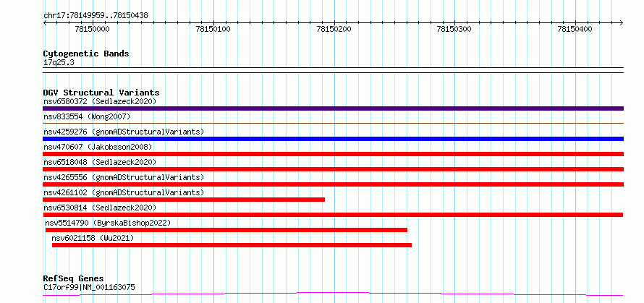The width and height of the screenshot is (644, 303).
Task: Select the red nsv5514790 variant bar
Action: 226,230
